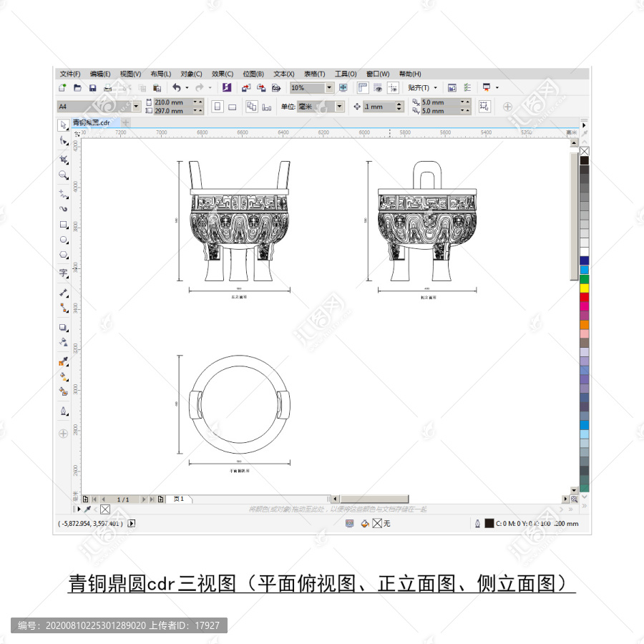
Task: Select the Interactive Fill tool
Action: tap(63, 376)
